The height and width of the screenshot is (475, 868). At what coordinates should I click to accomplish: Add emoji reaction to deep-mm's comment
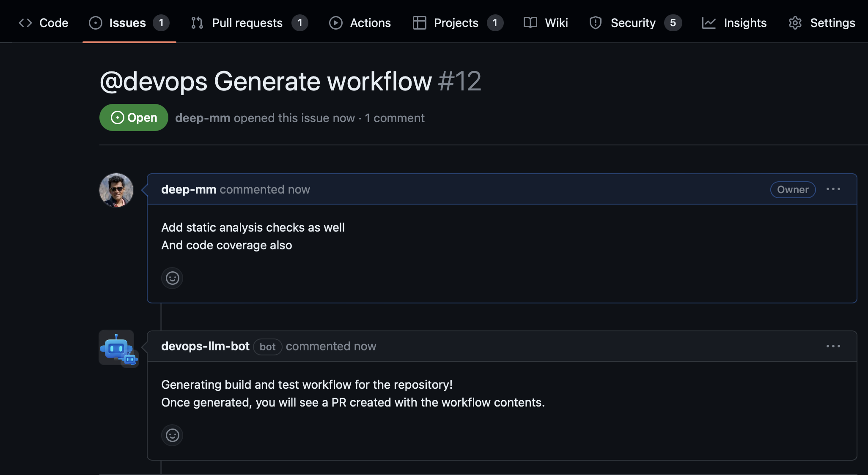tap(172, 278)
